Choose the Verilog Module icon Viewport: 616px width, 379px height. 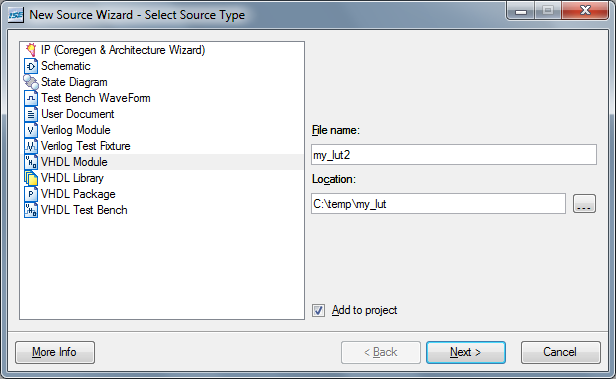tap(31, 130)
